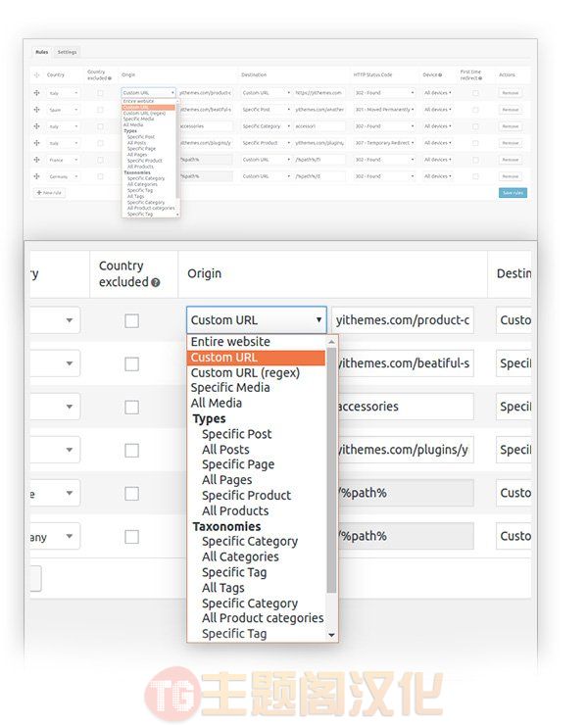The width and height of the screenshot is (588, 725).
Task: Tick Country excluded for plugins/y row in enlarged panel
Action: [132, 450]
